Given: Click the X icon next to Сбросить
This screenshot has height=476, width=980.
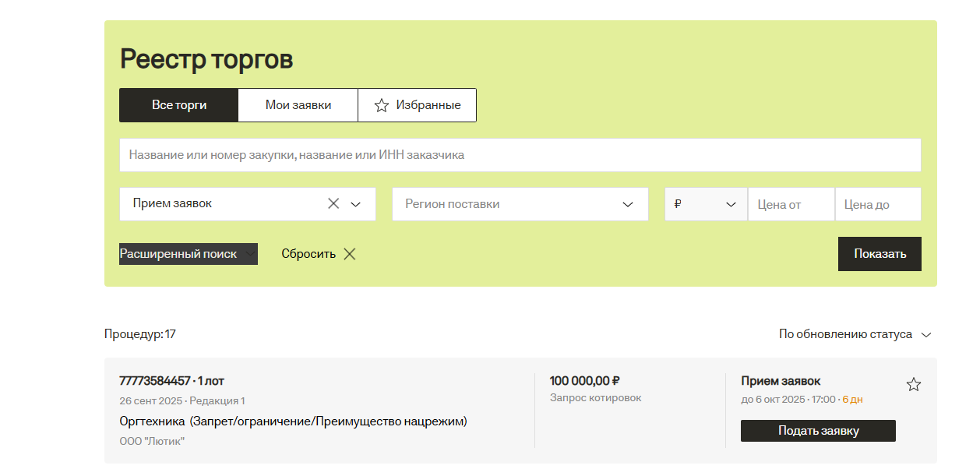Looking at the screenshot, I should (x=350, y=254).
